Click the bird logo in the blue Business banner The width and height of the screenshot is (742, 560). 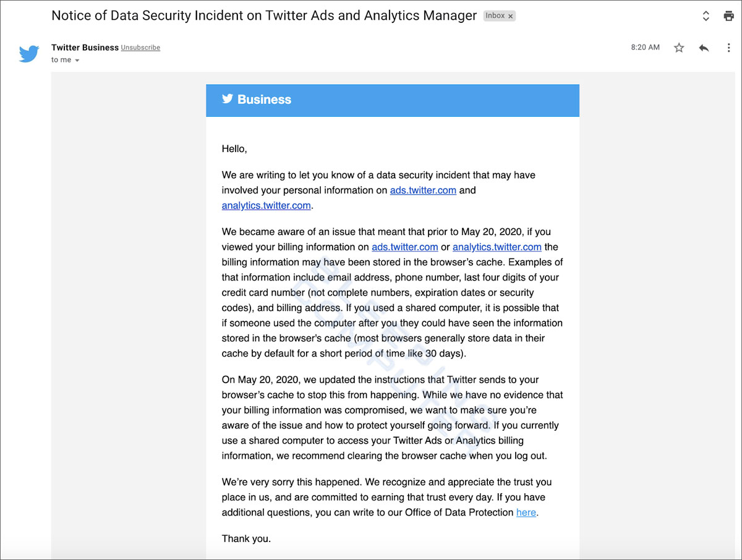(x=228, y=99)
